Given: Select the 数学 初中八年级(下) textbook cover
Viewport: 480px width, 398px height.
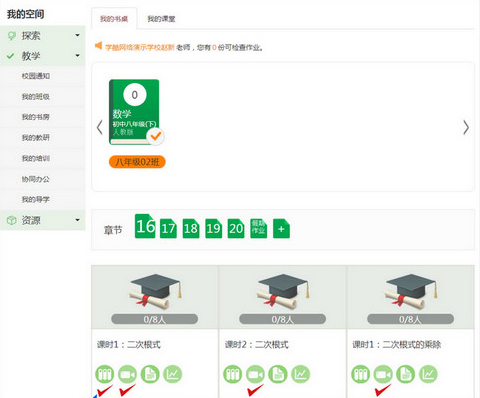Looking at the screenshot, I should [134, 112].
